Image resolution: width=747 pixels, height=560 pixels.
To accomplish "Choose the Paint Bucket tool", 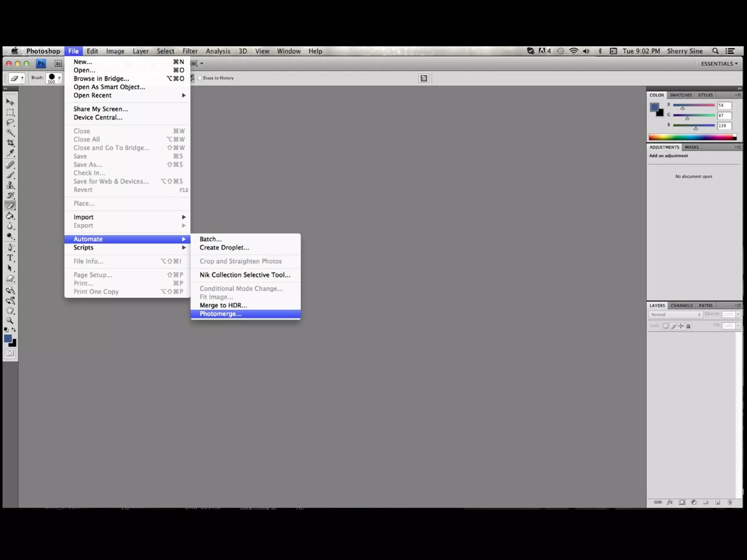I will [x=10, y=216].
